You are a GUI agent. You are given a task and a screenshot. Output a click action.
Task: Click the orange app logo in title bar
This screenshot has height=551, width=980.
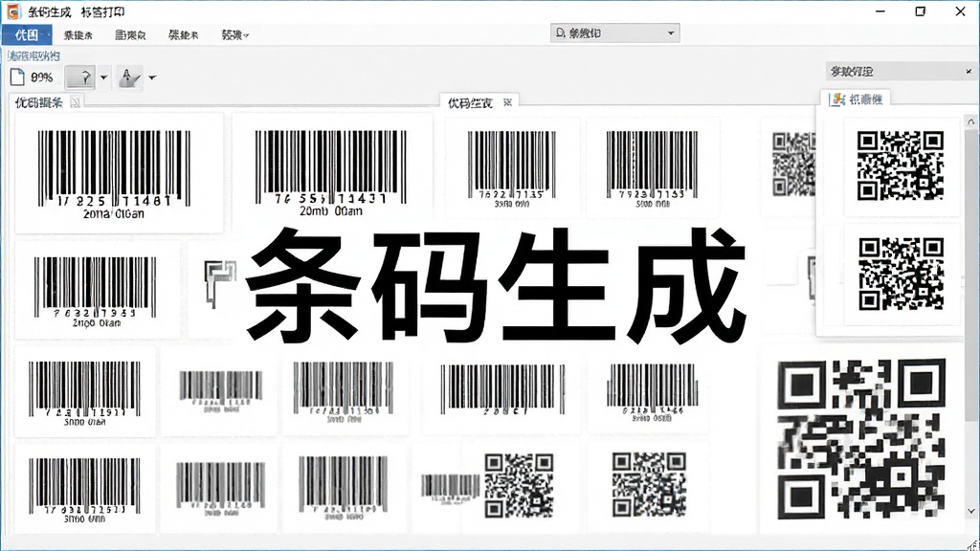pos(12,11)
